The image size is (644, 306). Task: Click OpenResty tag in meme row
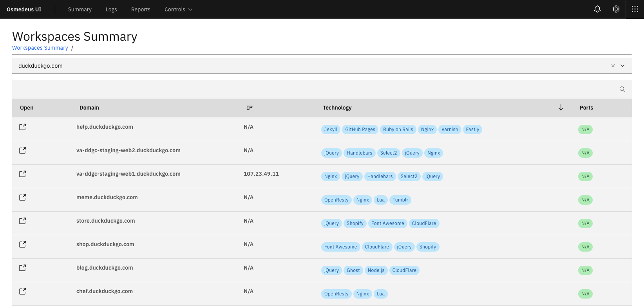point(336,200)
